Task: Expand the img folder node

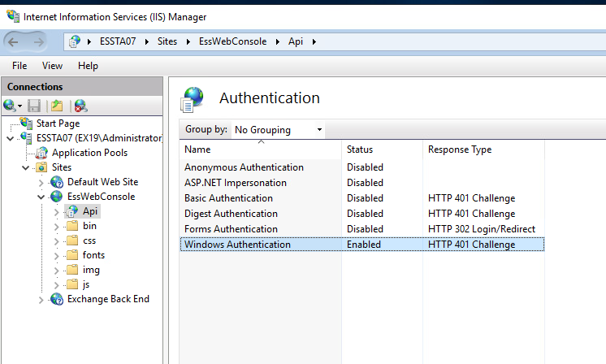Action: coord(56,271)
